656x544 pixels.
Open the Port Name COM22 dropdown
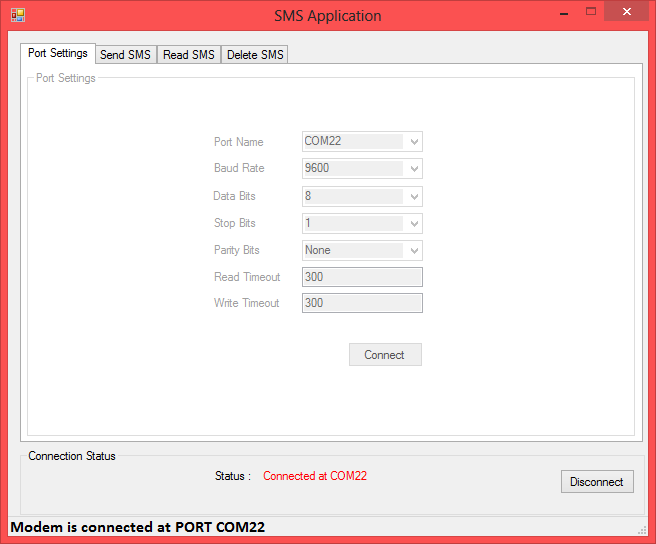pos(362,141)
